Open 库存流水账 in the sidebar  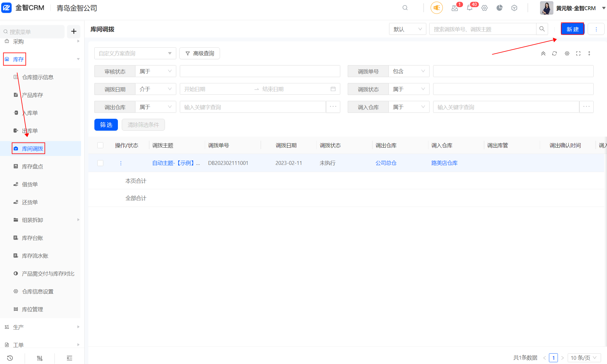tap(35, 256)
